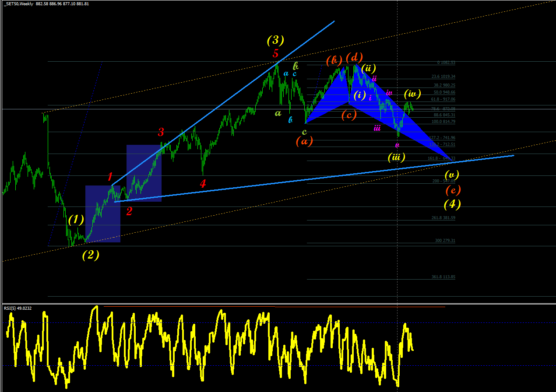Select the red 2 wave label
The width and height of the screenshot is (556, 392).
pos(129,211)
